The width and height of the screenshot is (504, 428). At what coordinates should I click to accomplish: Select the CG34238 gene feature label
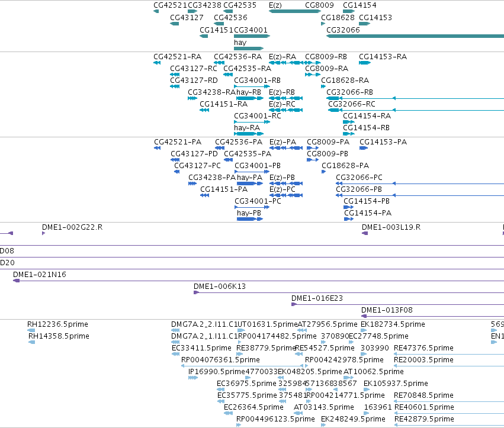pyautogui.click(x=204, y=5)
